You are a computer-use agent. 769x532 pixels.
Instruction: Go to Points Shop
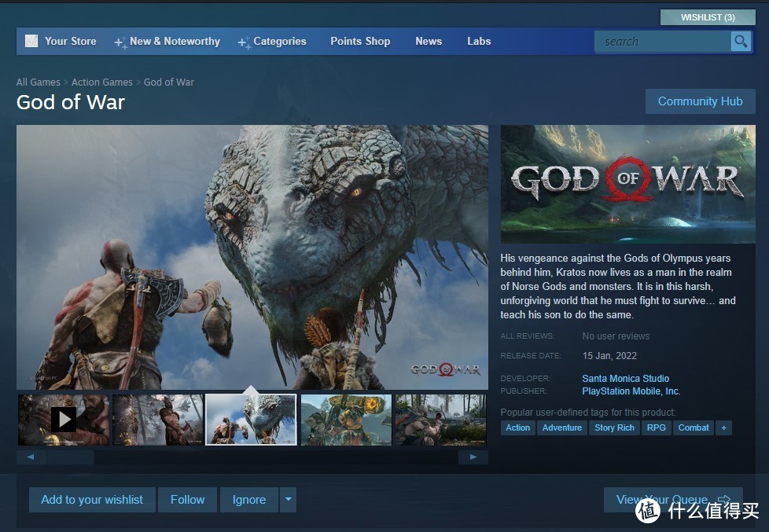point(360,41)
